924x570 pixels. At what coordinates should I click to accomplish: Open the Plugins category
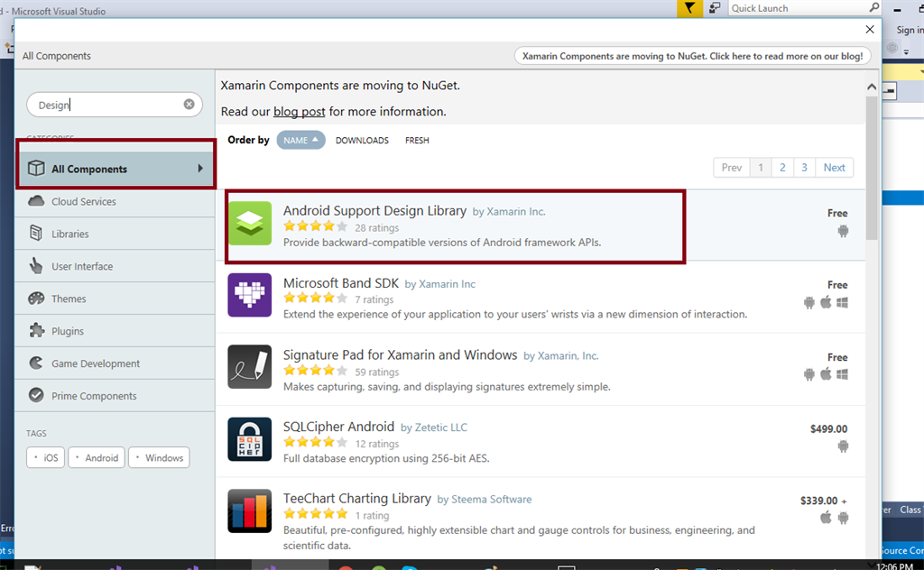click(115, 331)
